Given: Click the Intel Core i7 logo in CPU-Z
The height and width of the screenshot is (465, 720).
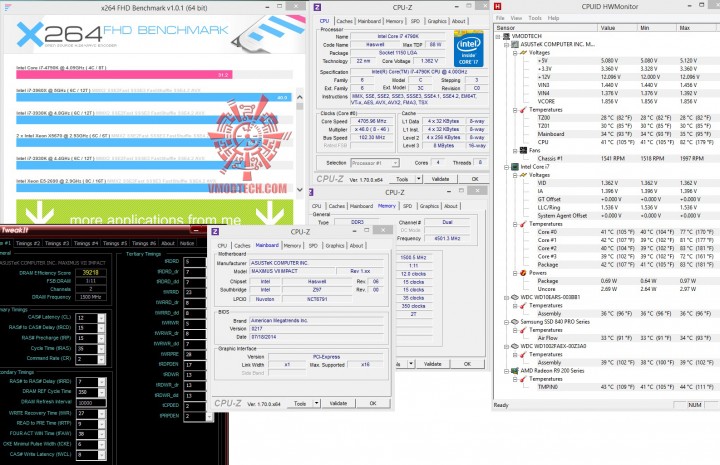Looking at the screenshot, I should (x=468, y=49).
